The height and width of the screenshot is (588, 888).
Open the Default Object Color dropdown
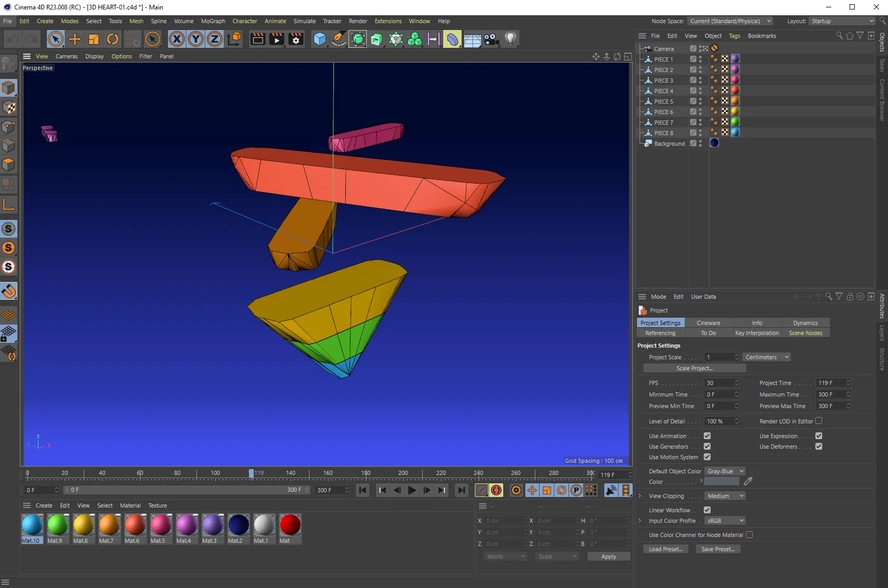(x=725, y=471)
